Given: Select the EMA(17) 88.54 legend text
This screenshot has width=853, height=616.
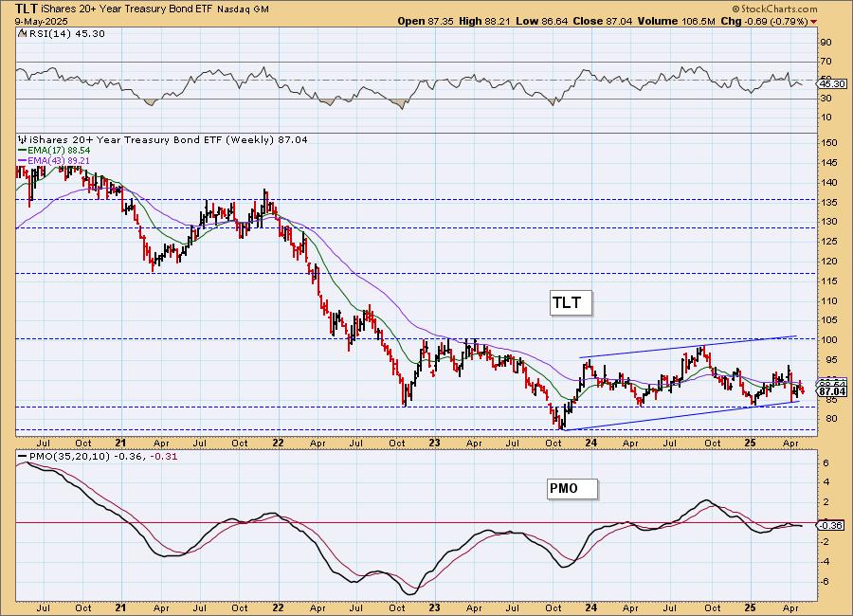Looking at the screenshot, I should [59, 150].
